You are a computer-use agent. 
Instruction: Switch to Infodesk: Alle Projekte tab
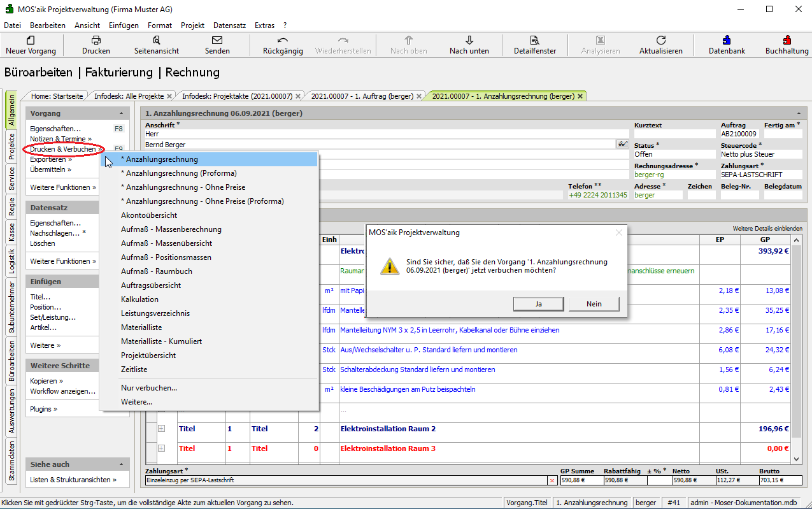(x=129, y=96)
